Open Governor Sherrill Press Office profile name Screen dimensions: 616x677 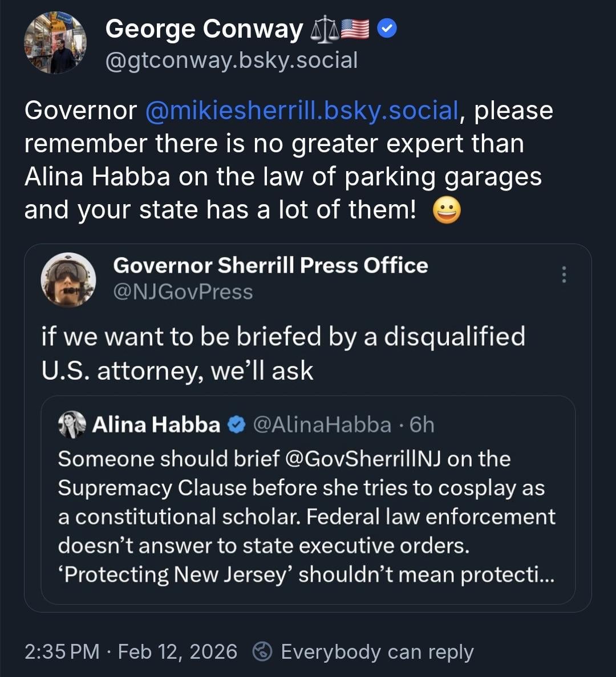coord(270,265)
